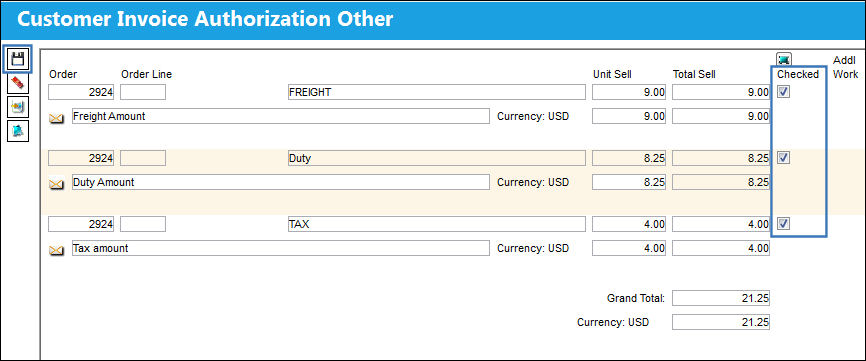Click the Duty Amount text field

coord(281,182)
